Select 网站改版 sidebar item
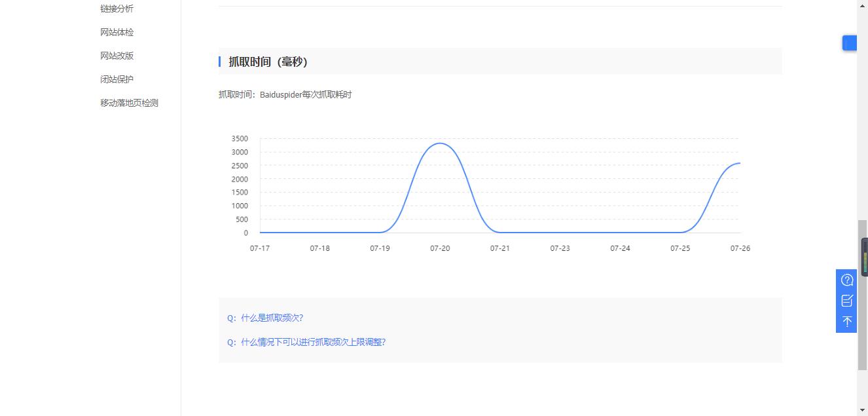The image size is (868, 416). (117, 56)
